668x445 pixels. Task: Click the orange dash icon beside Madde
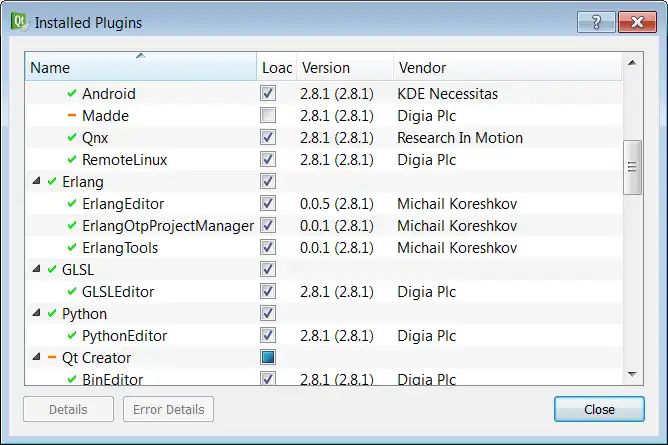coord(72,115)
